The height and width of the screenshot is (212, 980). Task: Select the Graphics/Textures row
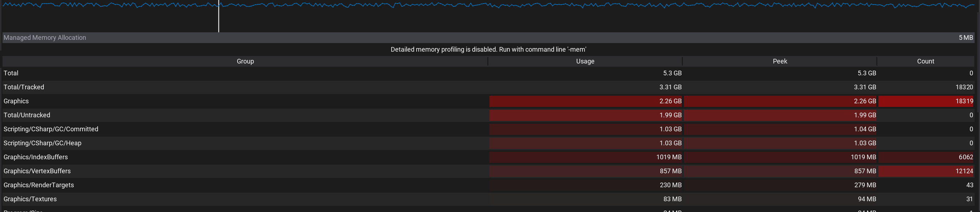point(30,199)
